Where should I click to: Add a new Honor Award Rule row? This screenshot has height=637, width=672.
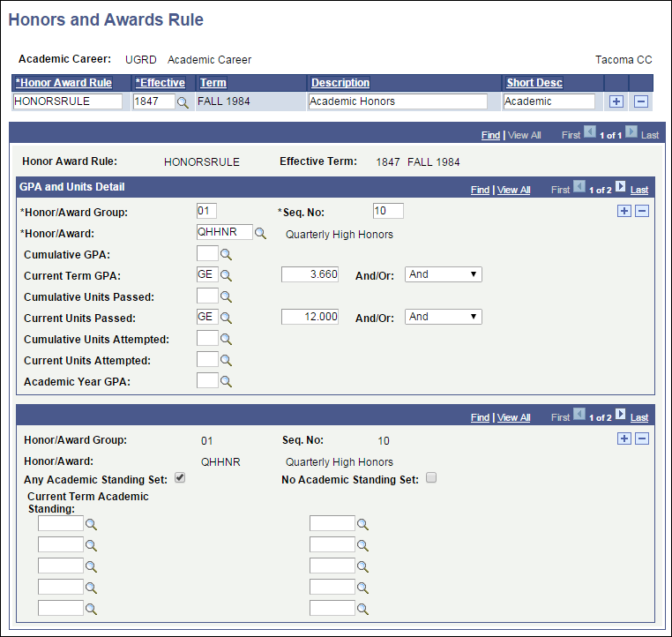(x=616, y=101)
